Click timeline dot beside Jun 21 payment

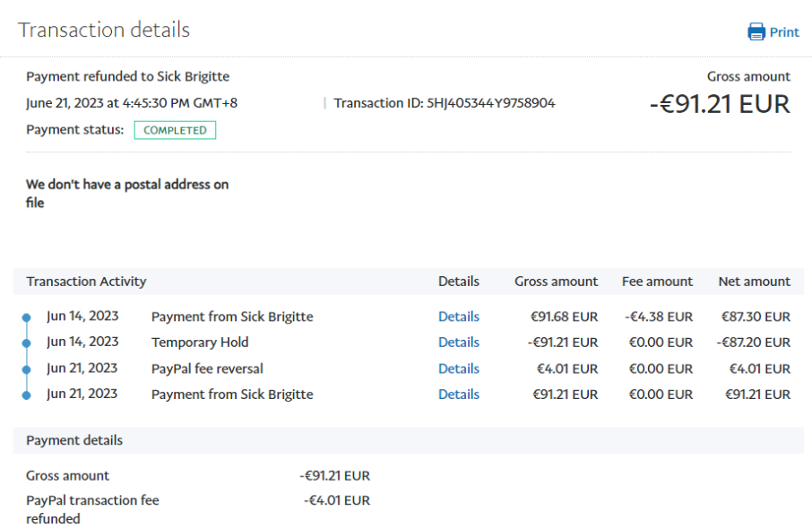(x=26, y=395)
